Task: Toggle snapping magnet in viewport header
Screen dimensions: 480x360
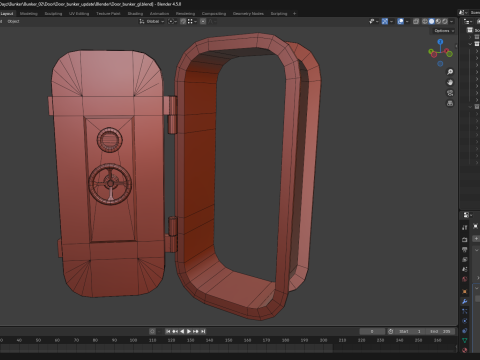Action: pos(183,21)
